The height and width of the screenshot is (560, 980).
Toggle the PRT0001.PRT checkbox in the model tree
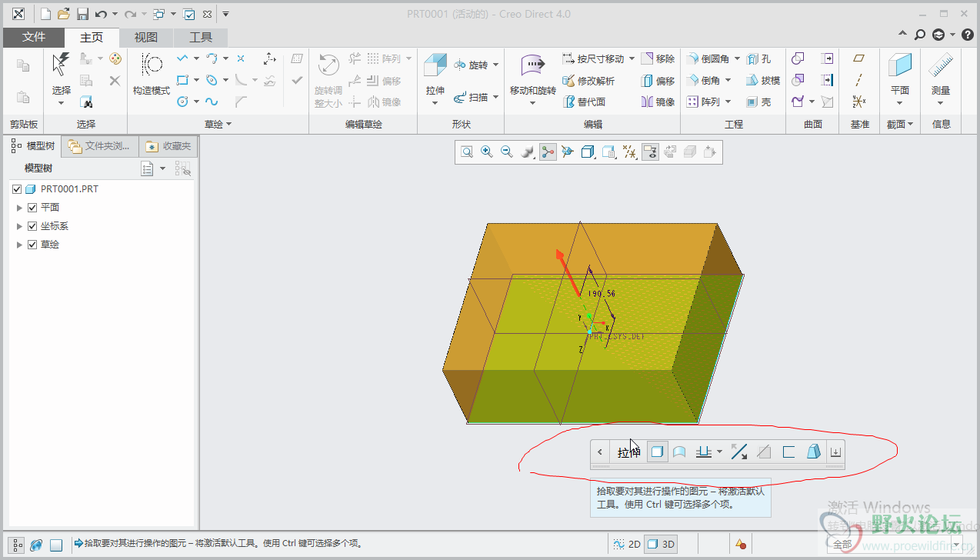pos(18,189)
